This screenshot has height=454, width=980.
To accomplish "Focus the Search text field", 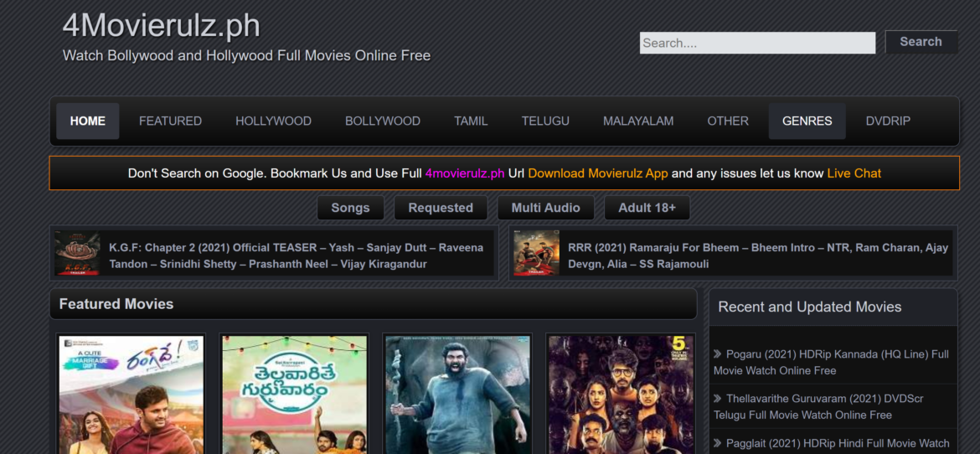I will (757, 43).
